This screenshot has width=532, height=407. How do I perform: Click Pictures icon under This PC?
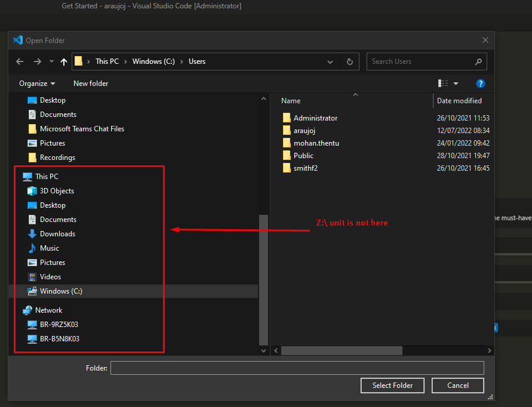(x=32, y=263)
